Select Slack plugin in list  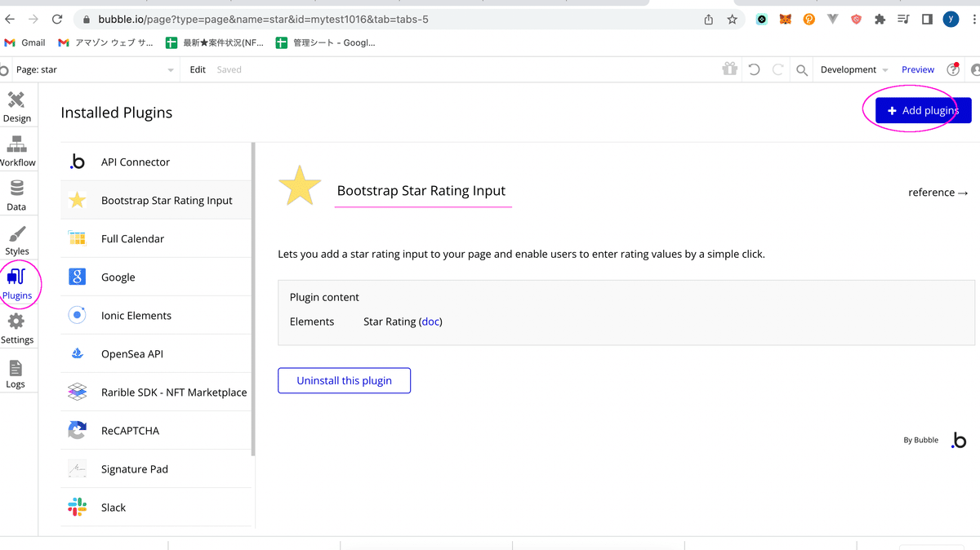coord(156,507)
